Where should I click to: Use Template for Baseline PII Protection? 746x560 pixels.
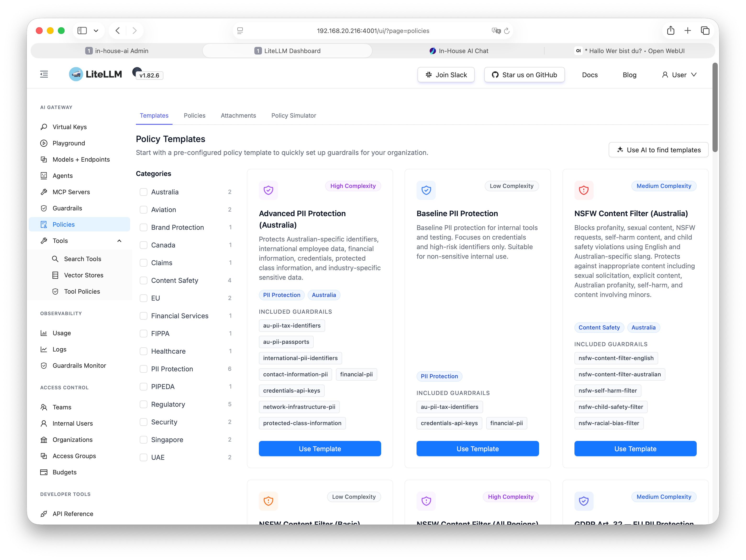tap(477, 449)
